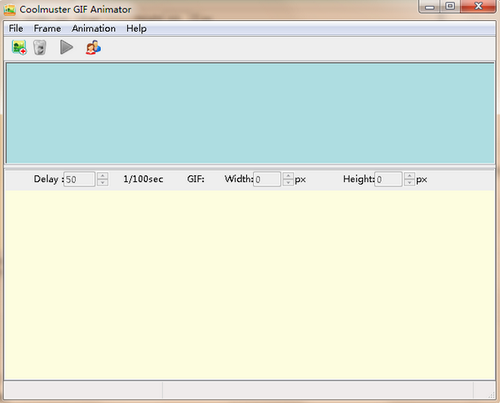This screenshot has height=403, width=500.
Task: Open the File menu
Action: (16, 28)
